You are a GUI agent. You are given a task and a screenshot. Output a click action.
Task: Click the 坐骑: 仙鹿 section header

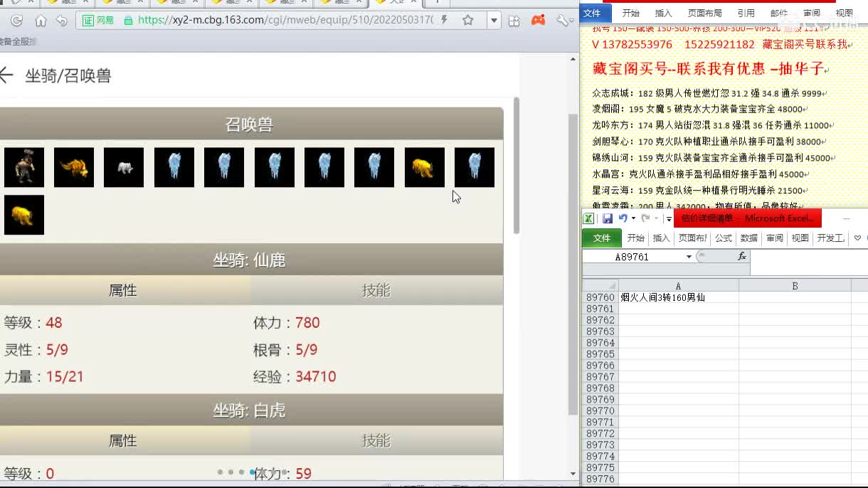coord(250,260)
